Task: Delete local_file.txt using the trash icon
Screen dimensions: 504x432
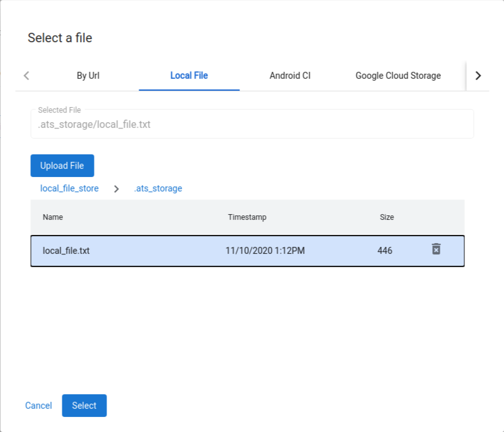Action: click(435, 250)
